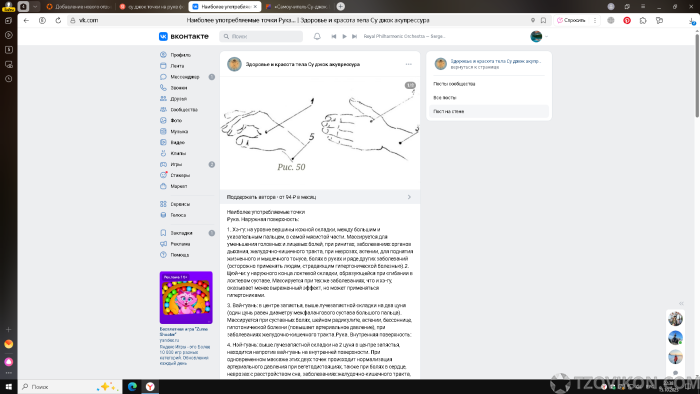This screenshot has height=394, width=700.
Task: Skip to previous track in VK player
Action: coord(333,36)
